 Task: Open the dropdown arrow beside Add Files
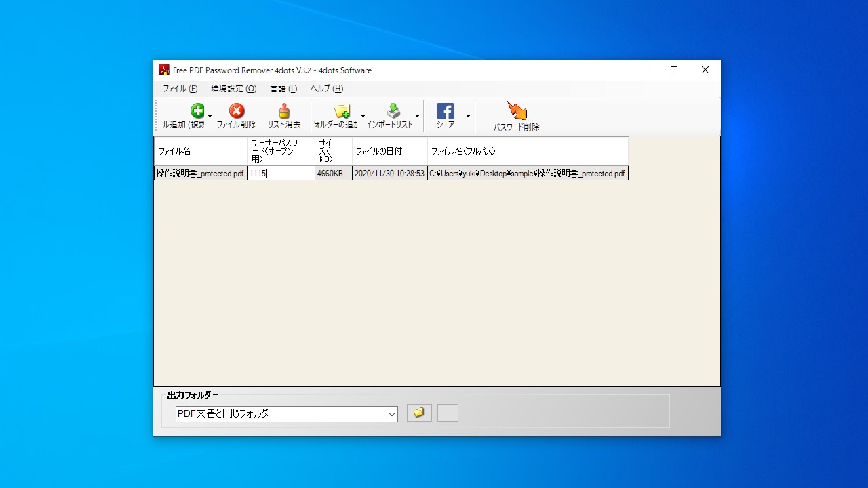point(210,117)
